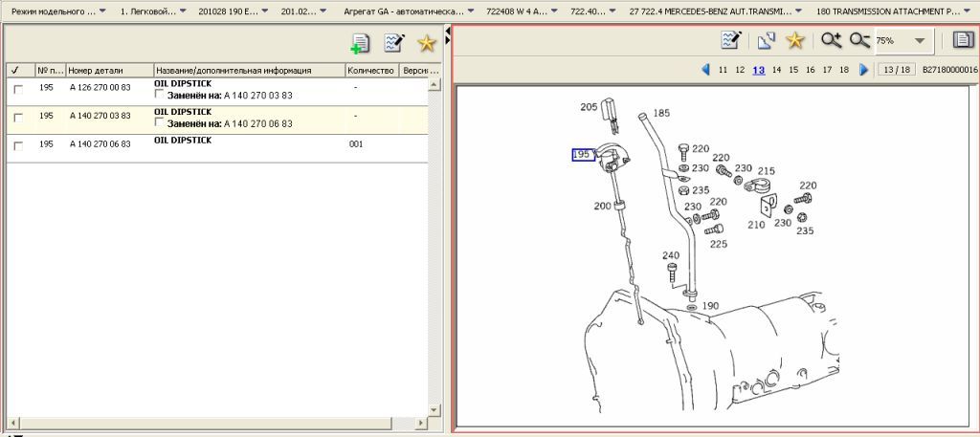
Task: Expand the 'Агрегат GA' breadcrumb dropdown
Action: [471, 12]
